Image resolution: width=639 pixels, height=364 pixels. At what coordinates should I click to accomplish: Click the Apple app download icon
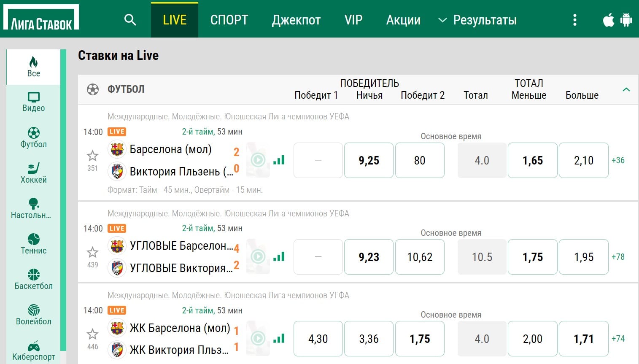pyautogui.click(x=608, y=20)
